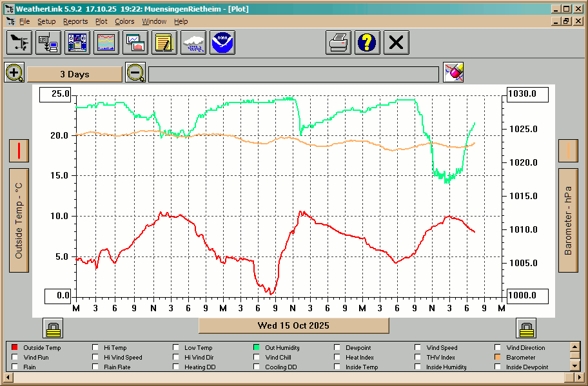This screenshot has height=386, width=588.
Task: Click the left padlock icon
Action: pos(53,328)
